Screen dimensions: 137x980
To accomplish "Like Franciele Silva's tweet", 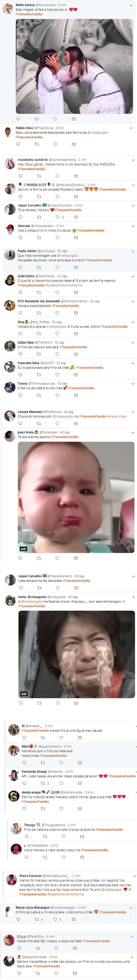I will pyautogui.click(x=57, y=375).
